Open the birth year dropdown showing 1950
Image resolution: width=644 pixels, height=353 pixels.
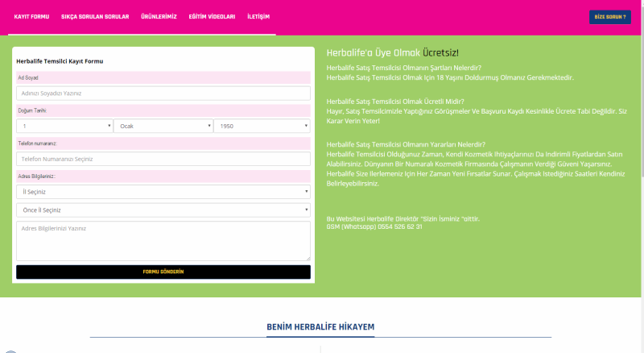[x=262, y=126]
